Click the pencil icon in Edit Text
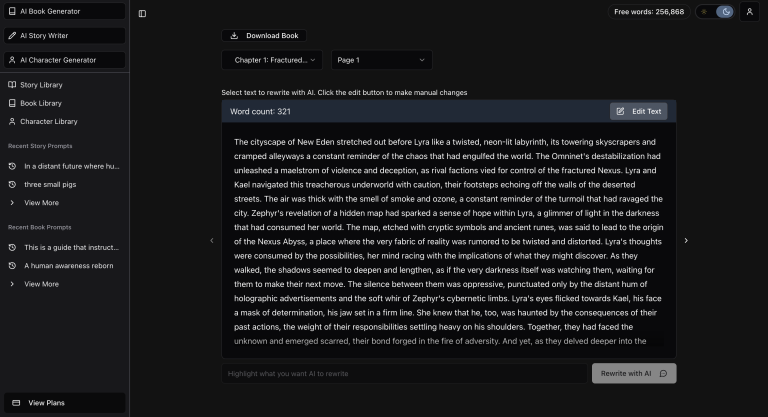Screen dimensions: 768x417 (x=621, y=111)
